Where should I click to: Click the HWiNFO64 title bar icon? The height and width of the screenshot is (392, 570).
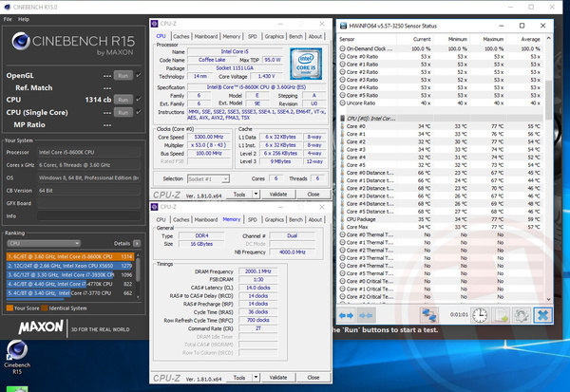coord(343,26)
